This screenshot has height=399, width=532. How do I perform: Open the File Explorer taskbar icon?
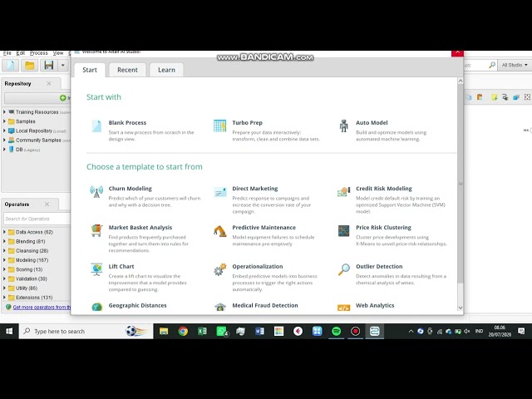(164, 331)
